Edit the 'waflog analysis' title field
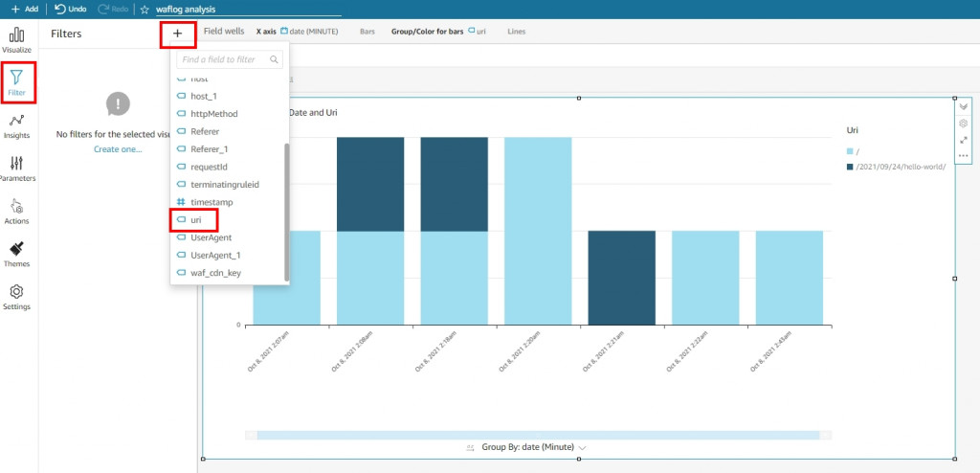Screen dimensions: 980x473 point(248,10)
